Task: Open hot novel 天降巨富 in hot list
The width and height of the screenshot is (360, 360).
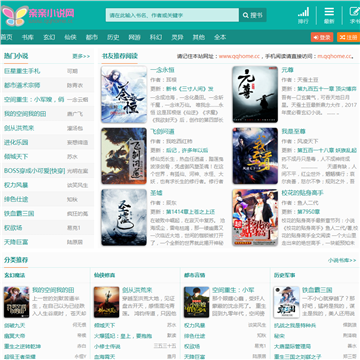Action: 16,242
